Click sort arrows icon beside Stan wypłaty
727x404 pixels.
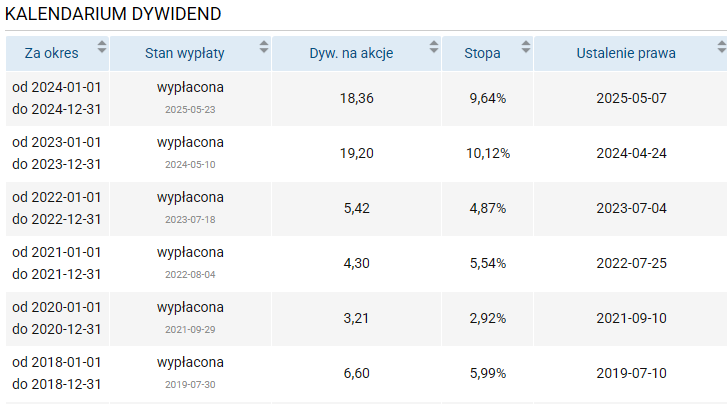(263, 47)
